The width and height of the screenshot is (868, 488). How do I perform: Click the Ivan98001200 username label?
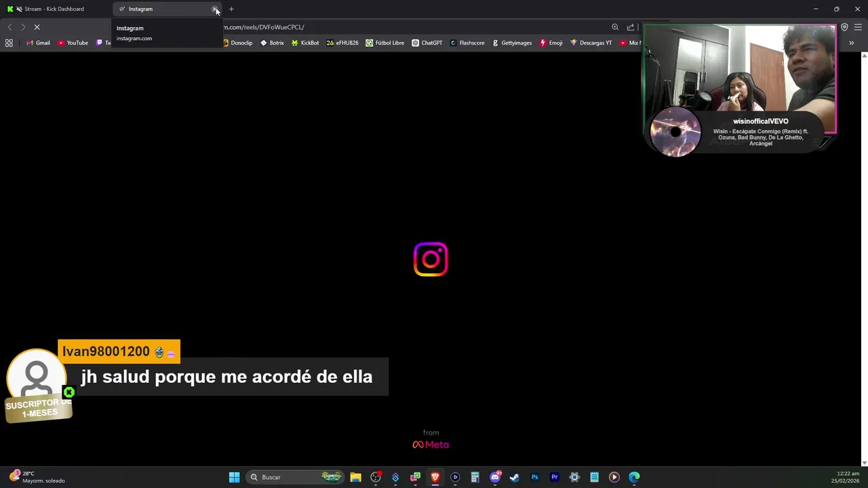pos(106,351)
